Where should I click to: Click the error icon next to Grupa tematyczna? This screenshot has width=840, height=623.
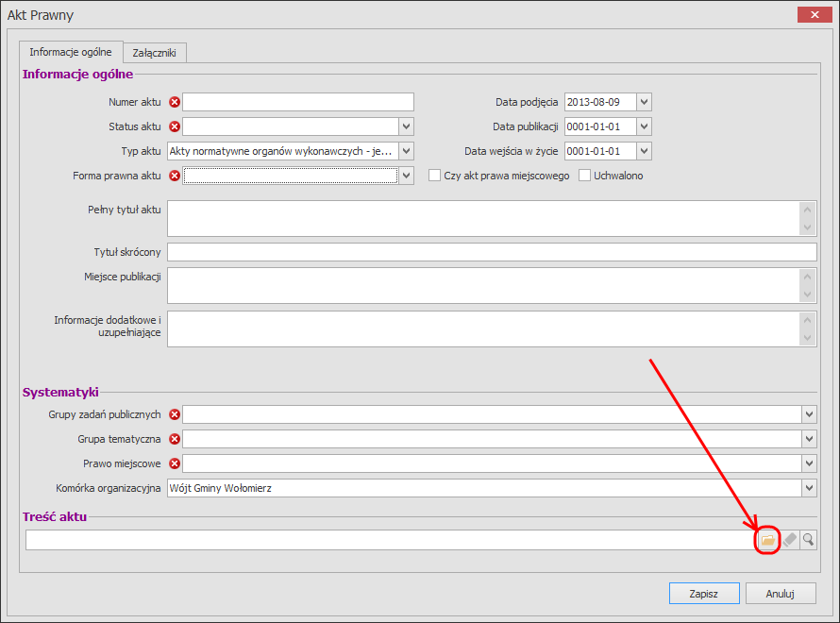tap(175, 439)
